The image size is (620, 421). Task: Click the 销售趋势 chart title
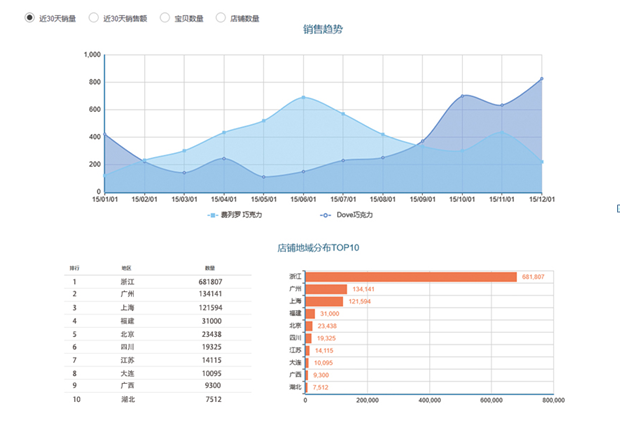[323, 29]
